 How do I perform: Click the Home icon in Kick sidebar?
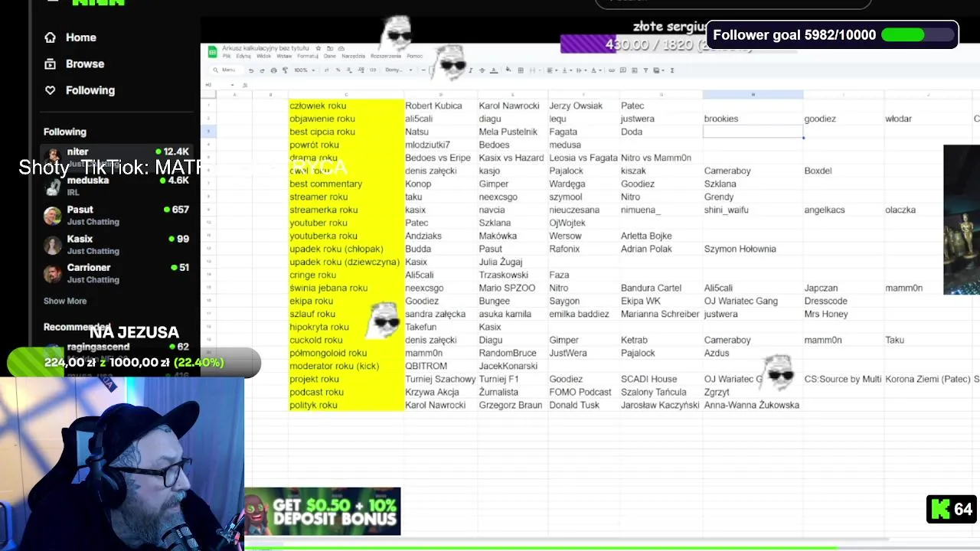pos(51,37)
